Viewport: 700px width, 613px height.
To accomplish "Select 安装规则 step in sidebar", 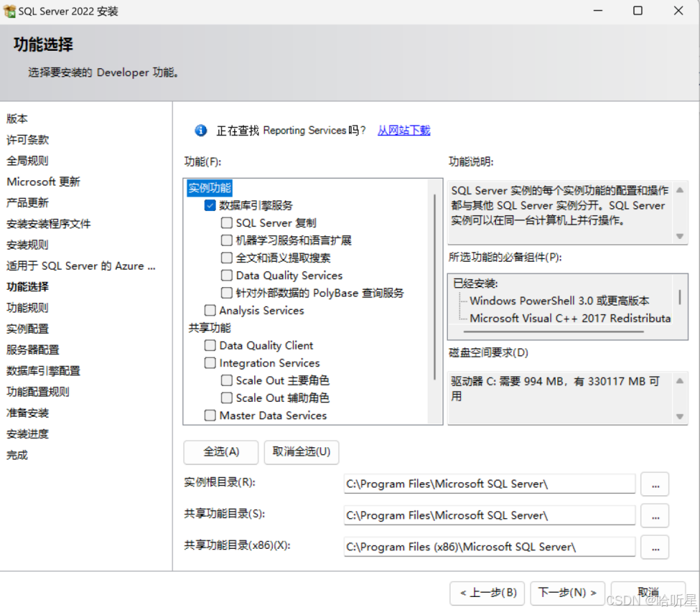I will (x=28, y=245).
